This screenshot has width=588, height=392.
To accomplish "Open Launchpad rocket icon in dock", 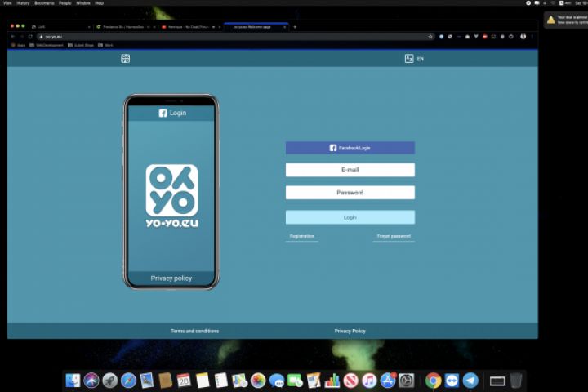I will tap(110, 381).
